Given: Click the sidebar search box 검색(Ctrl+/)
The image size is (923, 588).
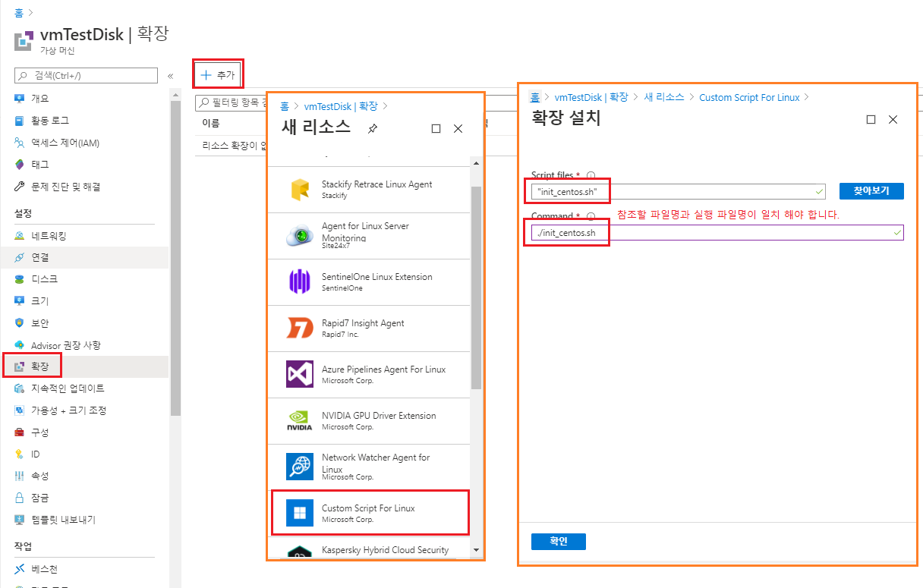Looking at the screenshot, I should pyautogui.click(x=86, y=75).
